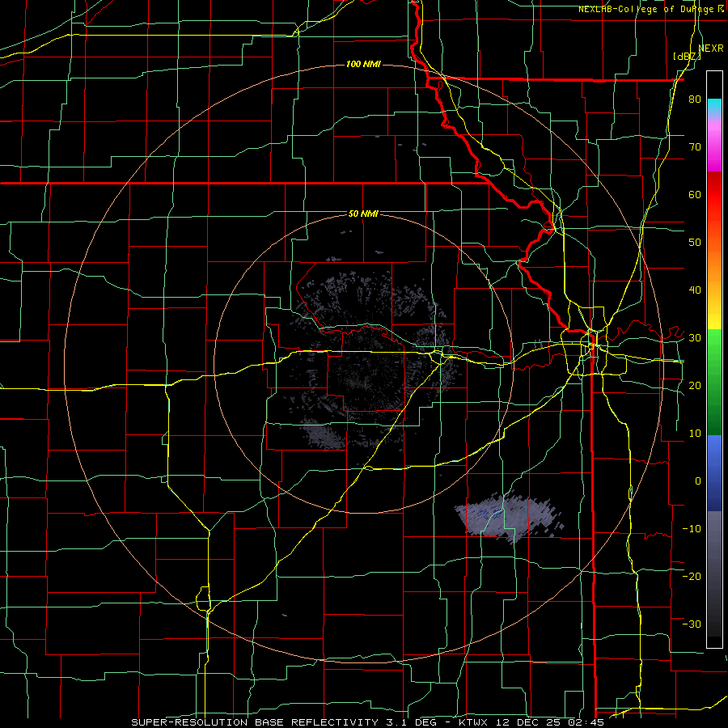Click the 80 dBZ value on the scale
This screenshot has width=728, height=728.
pos(695,99)
